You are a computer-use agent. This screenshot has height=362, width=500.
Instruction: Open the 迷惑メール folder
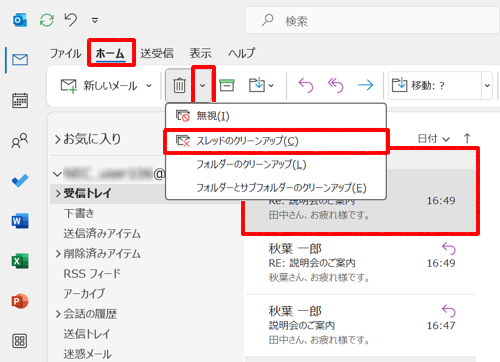(x=87, y=354)
